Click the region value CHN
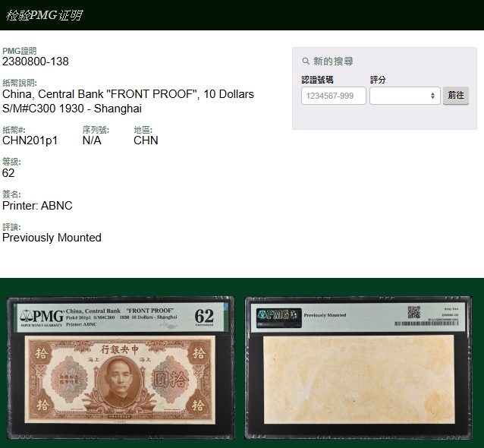 pos(146,140)
